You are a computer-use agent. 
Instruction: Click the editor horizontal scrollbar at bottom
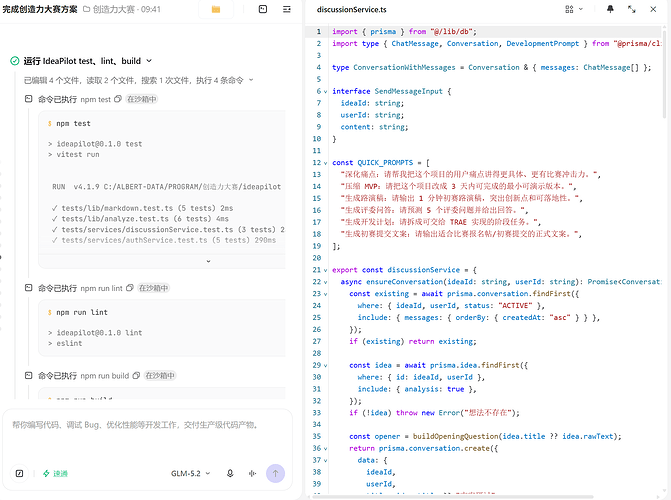454,497
